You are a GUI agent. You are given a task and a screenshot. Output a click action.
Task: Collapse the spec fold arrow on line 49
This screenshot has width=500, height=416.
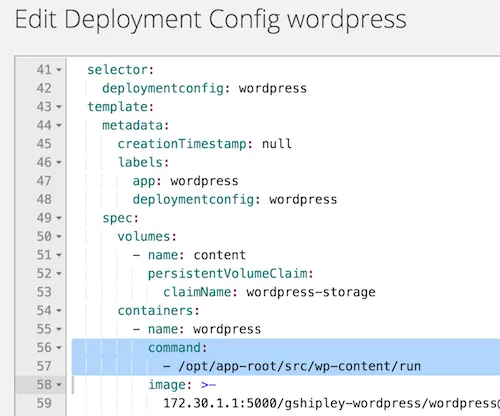pyautogui.click(x=59, y=218)
